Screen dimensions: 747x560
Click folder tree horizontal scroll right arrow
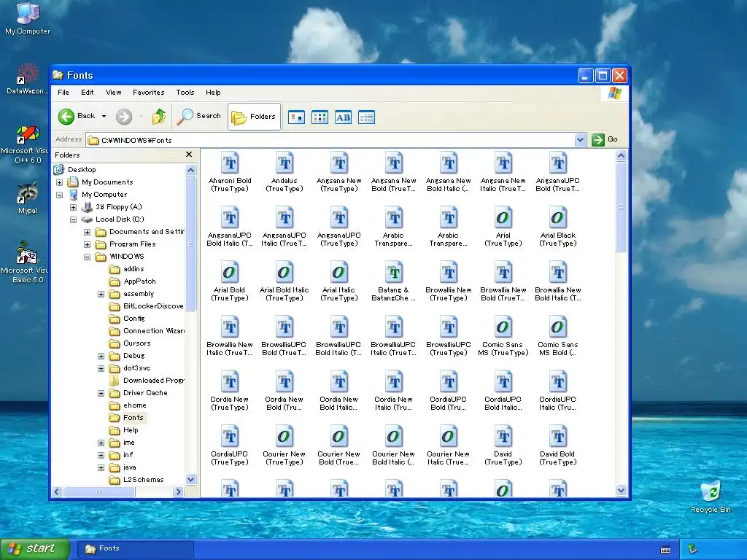coord(179,491)
